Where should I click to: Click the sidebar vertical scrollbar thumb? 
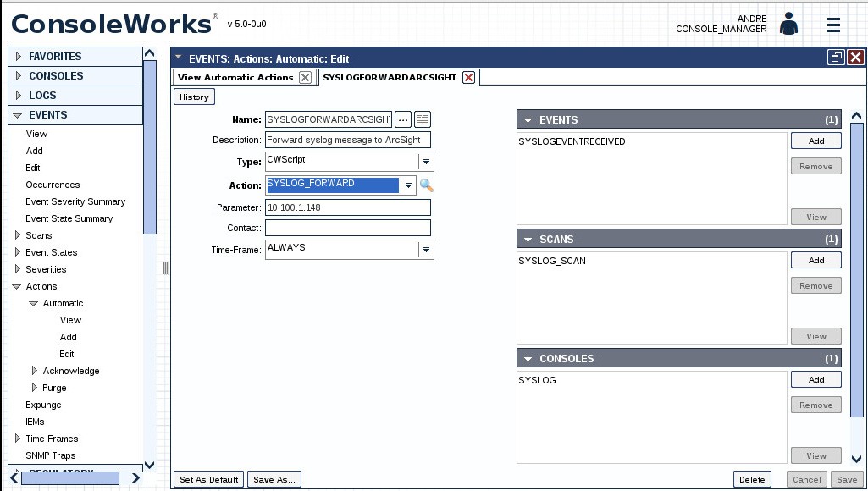(x=149, y=146)
